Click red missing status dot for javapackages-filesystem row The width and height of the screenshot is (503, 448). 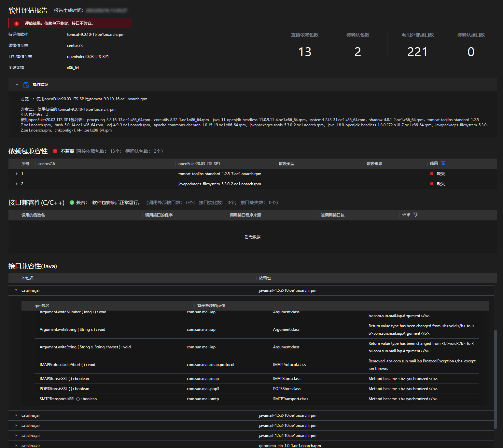pos(432,184)
